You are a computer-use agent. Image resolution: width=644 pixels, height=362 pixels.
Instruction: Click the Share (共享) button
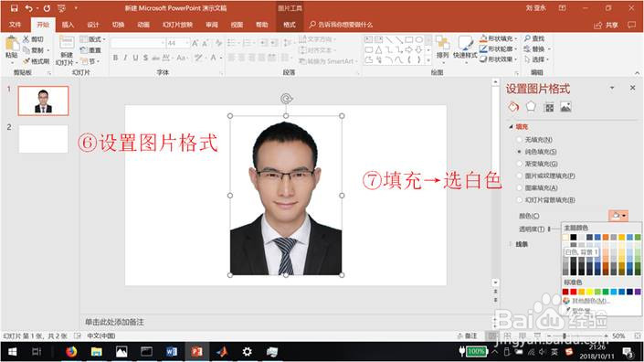tap(607, 25)
